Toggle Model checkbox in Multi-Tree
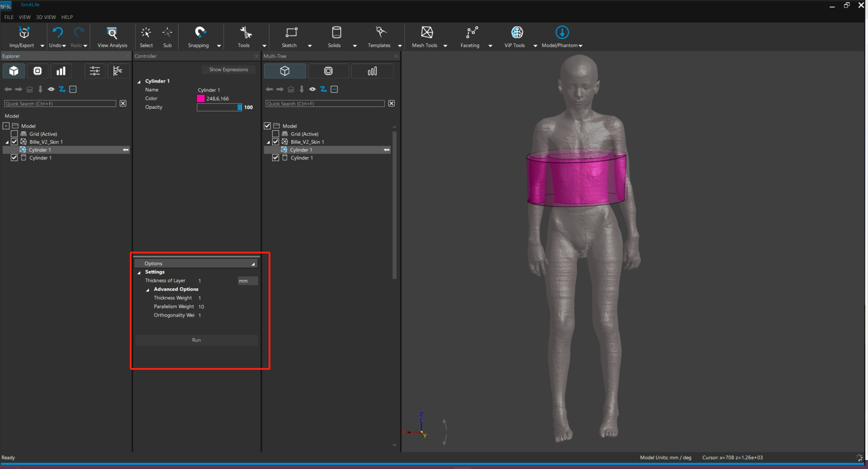 (x=267, y=126)
